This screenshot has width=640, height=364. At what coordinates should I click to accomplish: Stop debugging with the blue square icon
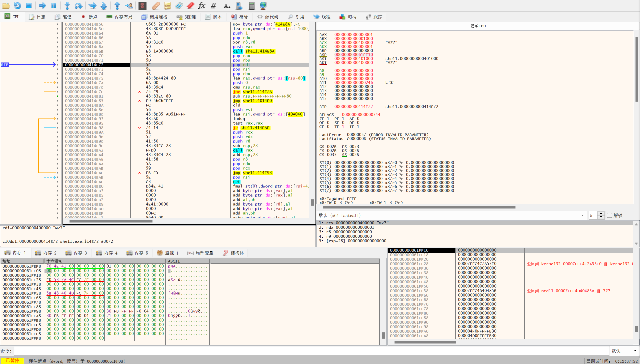(x=29, y=5)
